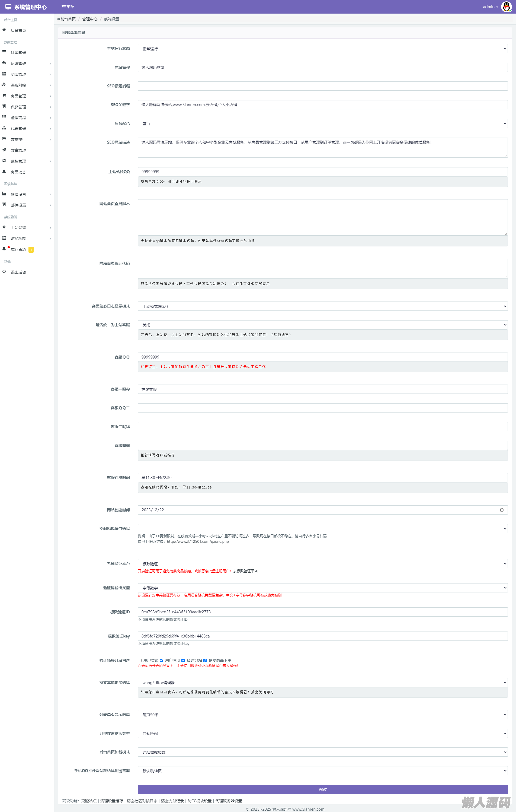The image size is (516, 812).
Task: Click the 清理设置缓存 link
Action: pyautogui.click(x=111, y=801)
